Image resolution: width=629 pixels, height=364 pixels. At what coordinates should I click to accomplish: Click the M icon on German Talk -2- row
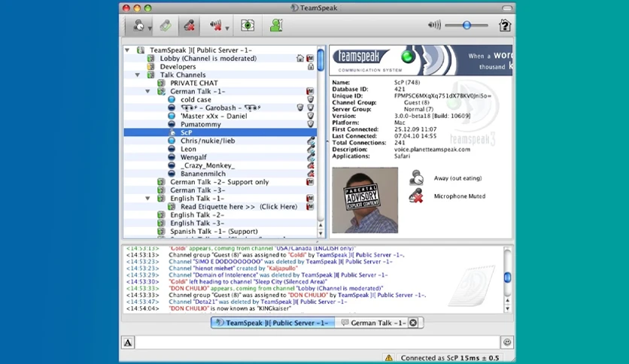pos(310,182)
